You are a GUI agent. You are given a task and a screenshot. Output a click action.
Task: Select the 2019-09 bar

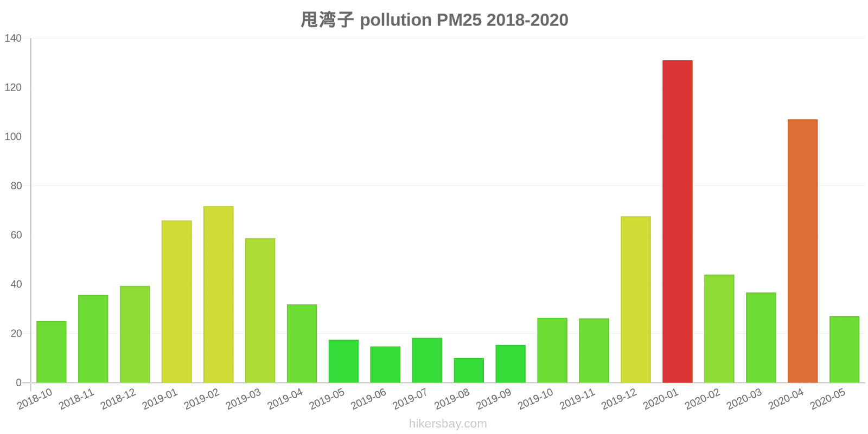point(510,364)
